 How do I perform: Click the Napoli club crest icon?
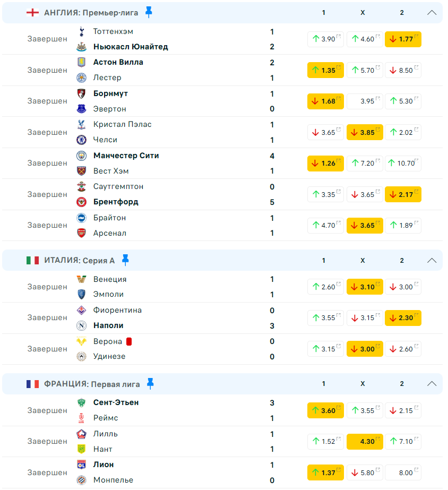pyautogui.click(x=82, y=325)
